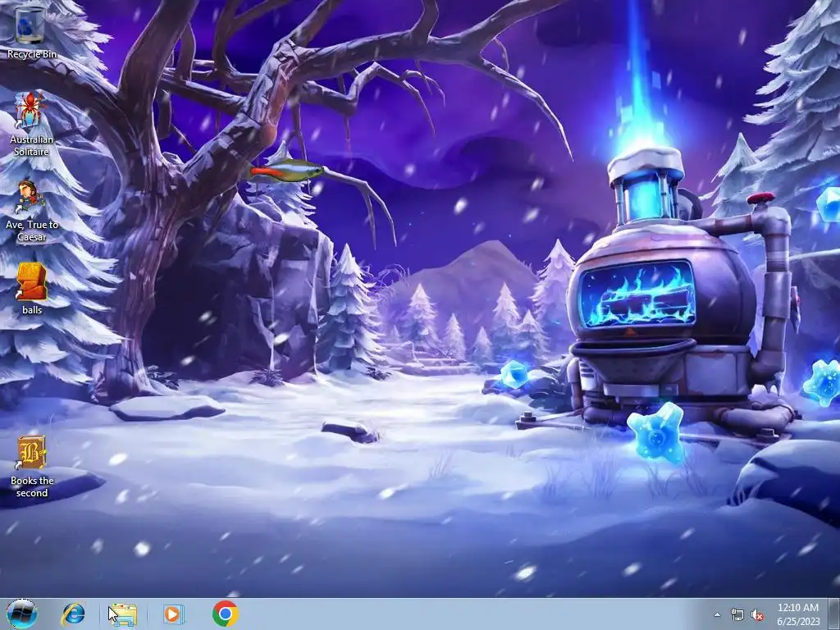Image resolution: width=840 pixels, height=630 pixels.
Task: Show hidden system tray icons arrow
Action: coord(717,614)
